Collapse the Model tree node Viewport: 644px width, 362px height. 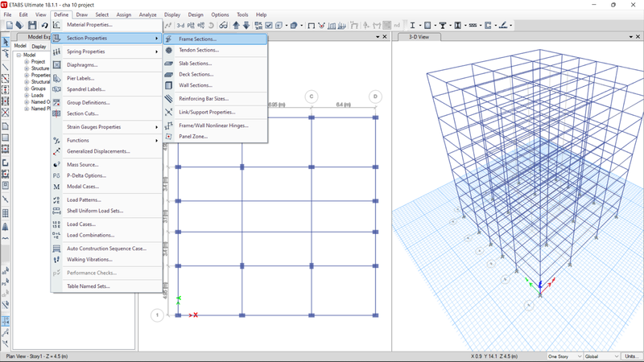tap(19, 55)
